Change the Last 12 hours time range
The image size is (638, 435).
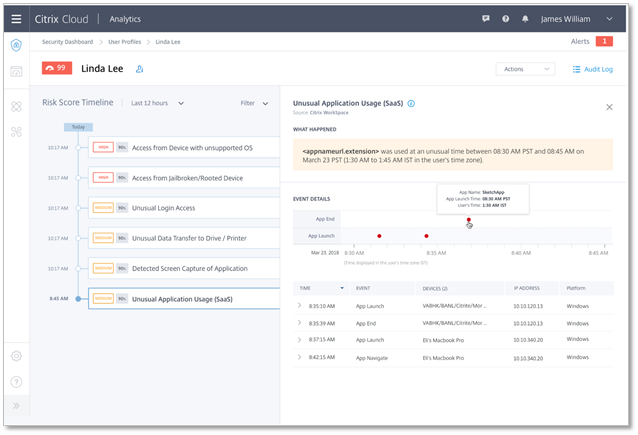coord(157,103)
